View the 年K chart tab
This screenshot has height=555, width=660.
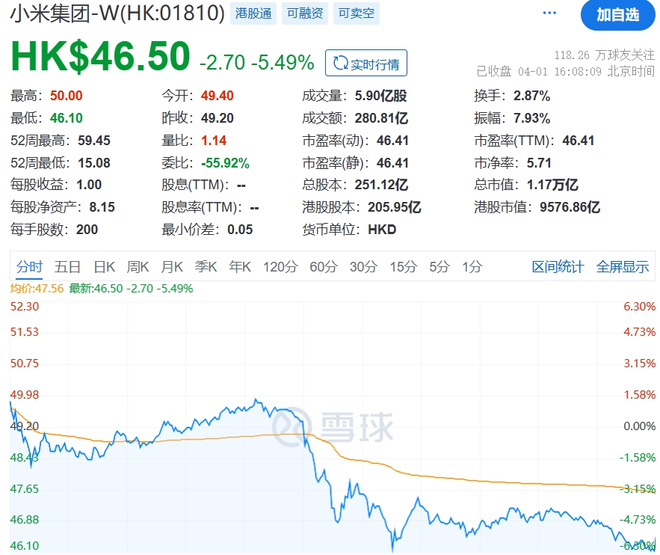tap(240, 267)
